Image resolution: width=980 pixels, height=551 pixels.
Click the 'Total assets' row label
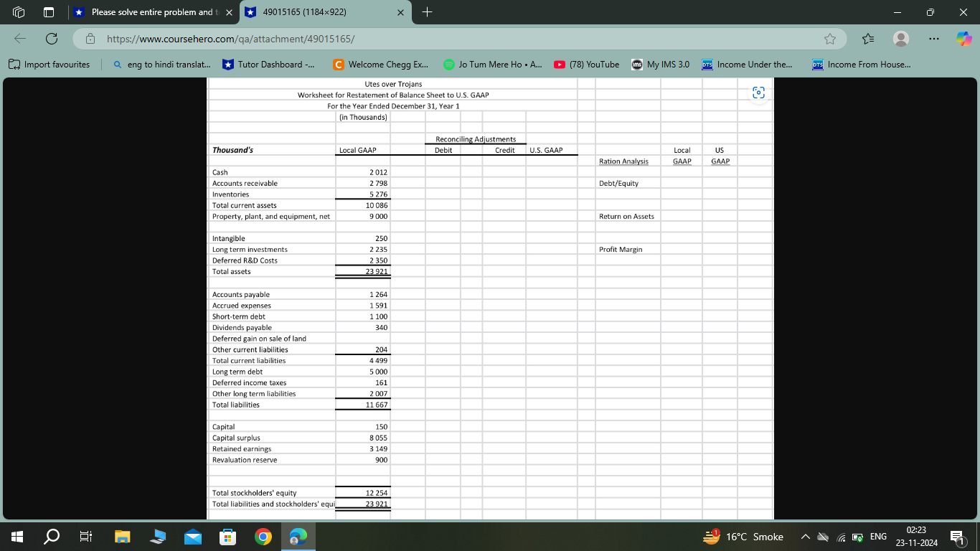[232, 271]
